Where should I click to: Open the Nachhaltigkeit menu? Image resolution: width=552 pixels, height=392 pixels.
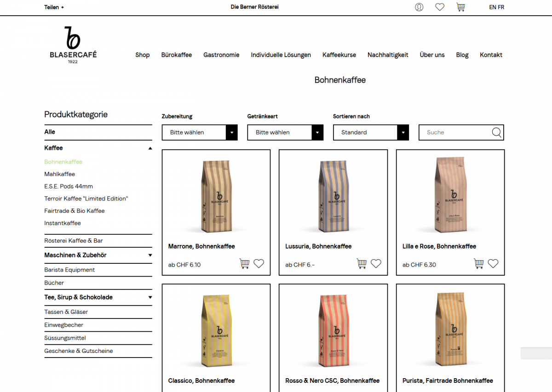[388, 55]
